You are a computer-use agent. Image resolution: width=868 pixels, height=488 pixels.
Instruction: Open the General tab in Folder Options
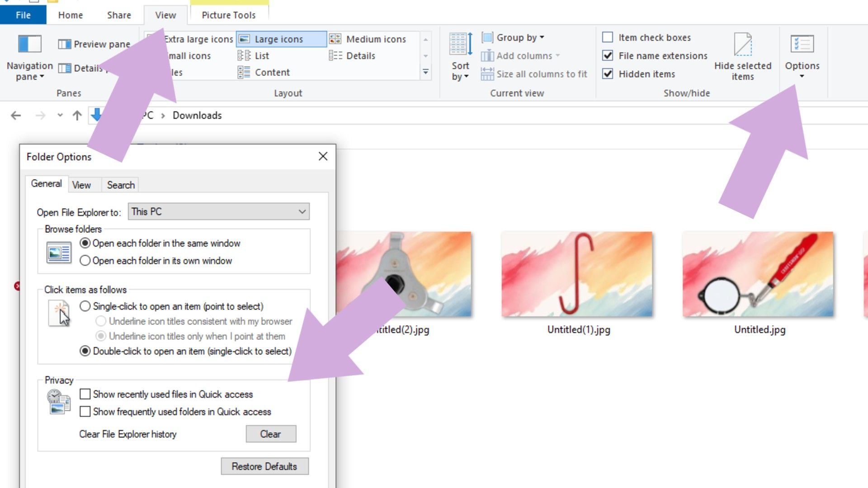coord(47,183)
